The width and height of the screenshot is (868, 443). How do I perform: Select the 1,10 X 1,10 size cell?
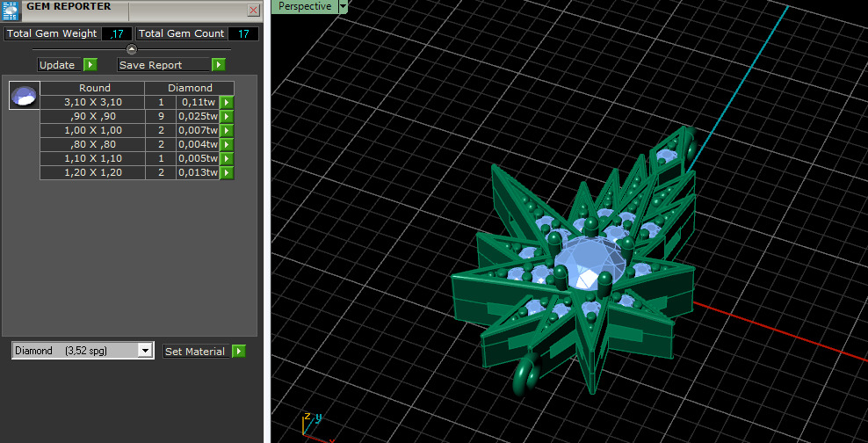tap(92, 159)
